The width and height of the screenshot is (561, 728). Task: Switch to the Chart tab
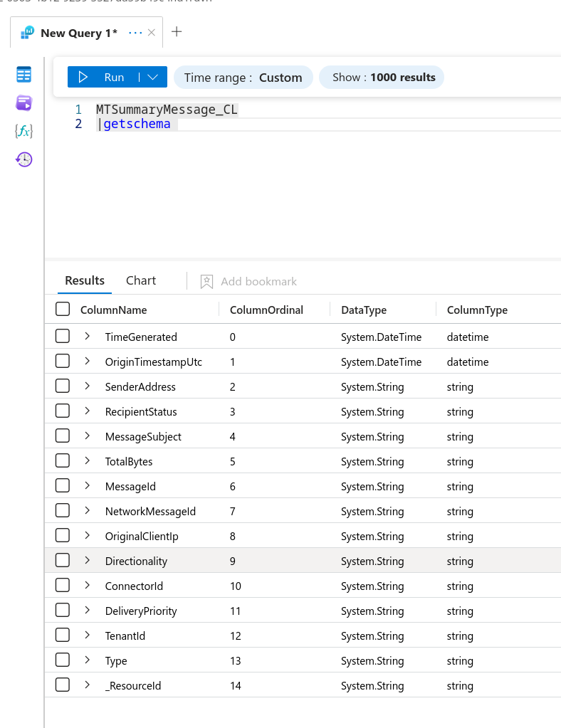(141, 280)
